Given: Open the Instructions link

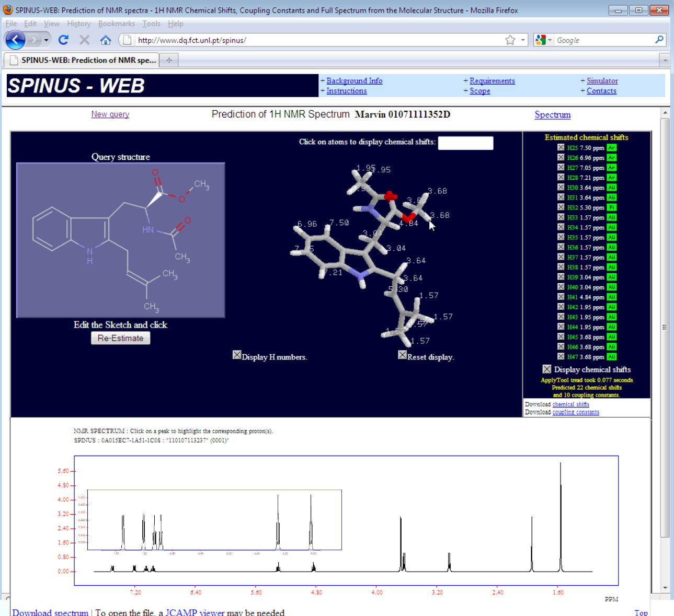Looking at the screenshot, I should (347, 91).
